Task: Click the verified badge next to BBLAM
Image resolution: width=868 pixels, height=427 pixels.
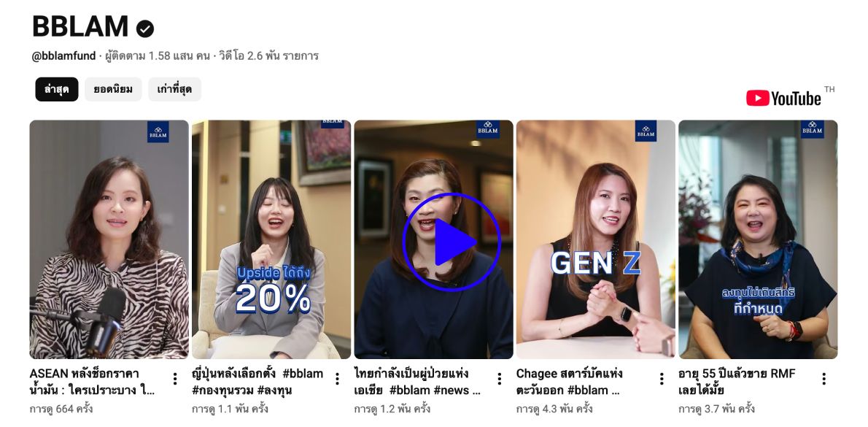Action: coord(145,28)
